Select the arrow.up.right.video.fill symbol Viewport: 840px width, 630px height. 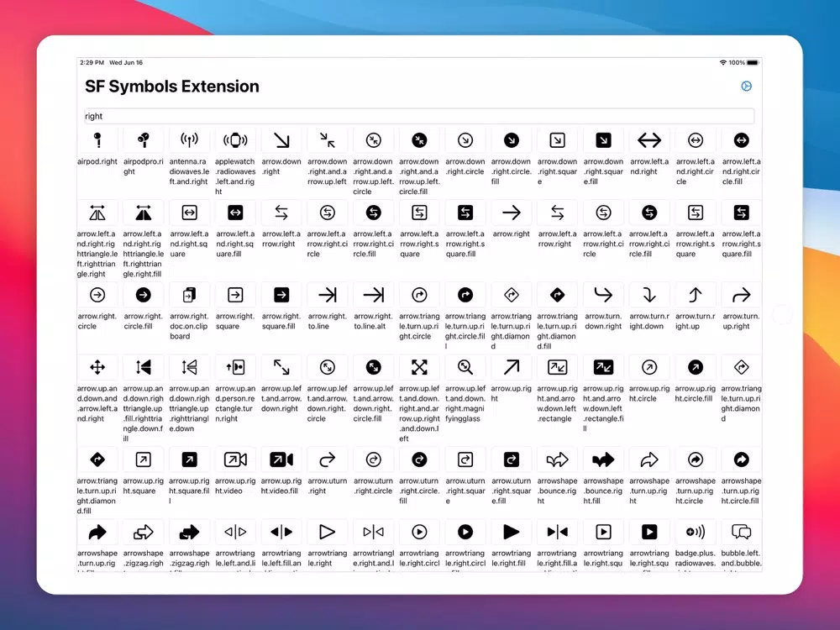(x=281, y=459)
